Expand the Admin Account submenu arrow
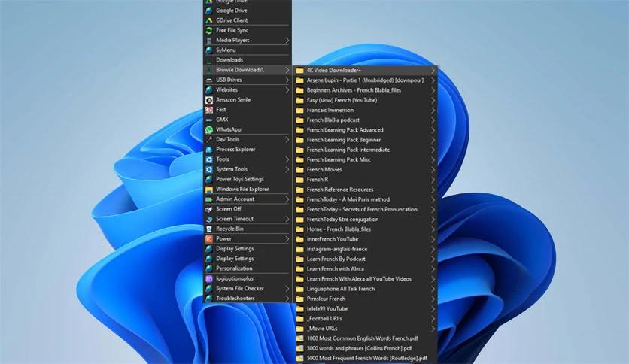629x364 pixels. [287, 199]
